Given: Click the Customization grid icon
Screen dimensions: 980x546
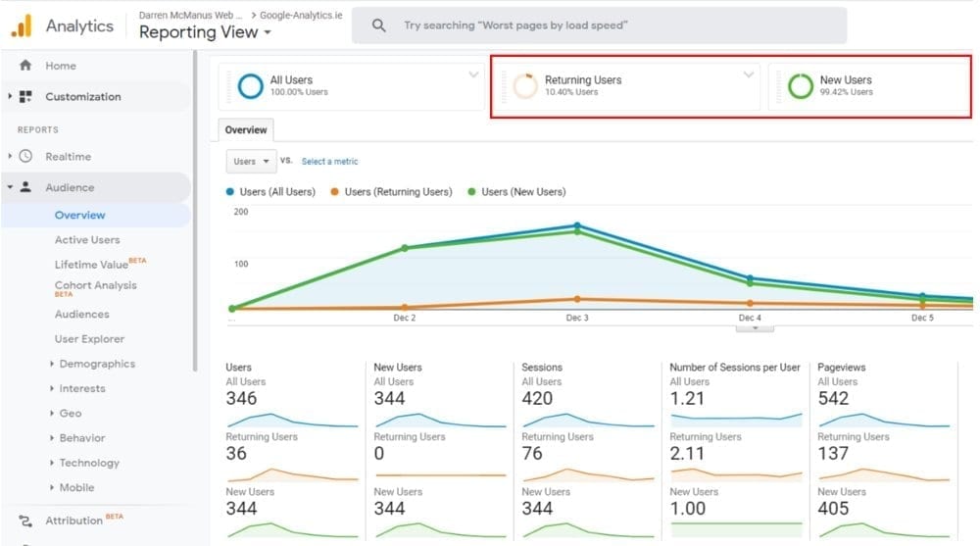Looking at the screenshot, I should (x=25, y=96).
